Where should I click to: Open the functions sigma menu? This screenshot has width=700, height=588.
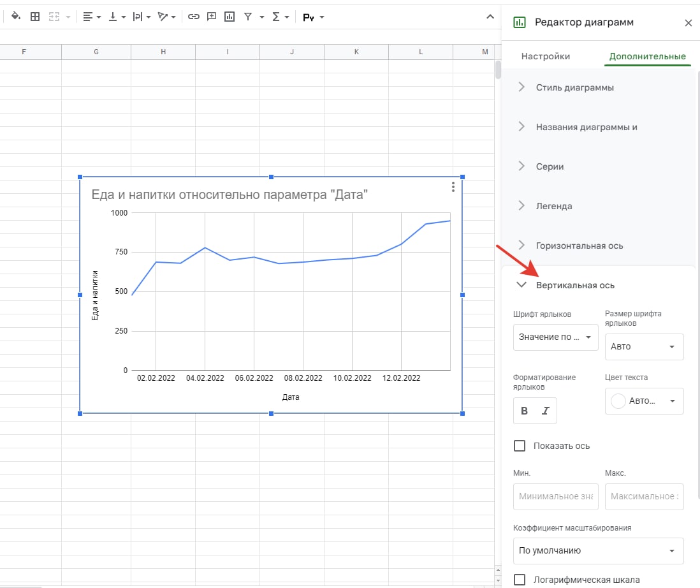276,17
